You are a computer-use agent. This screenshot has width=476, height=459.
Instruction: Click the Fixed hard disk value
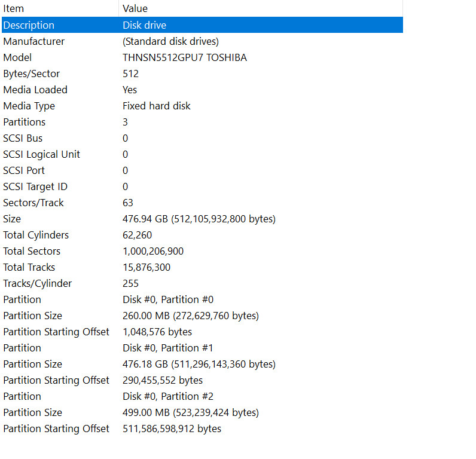(x=156, y=106)
